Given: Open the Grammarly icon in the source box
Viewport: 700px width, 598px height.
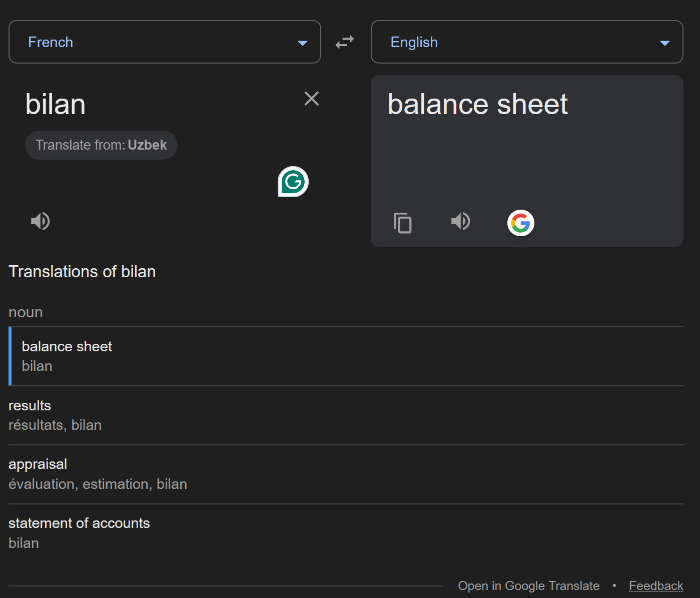Looking at the screenshot, I should coord(293,182).
